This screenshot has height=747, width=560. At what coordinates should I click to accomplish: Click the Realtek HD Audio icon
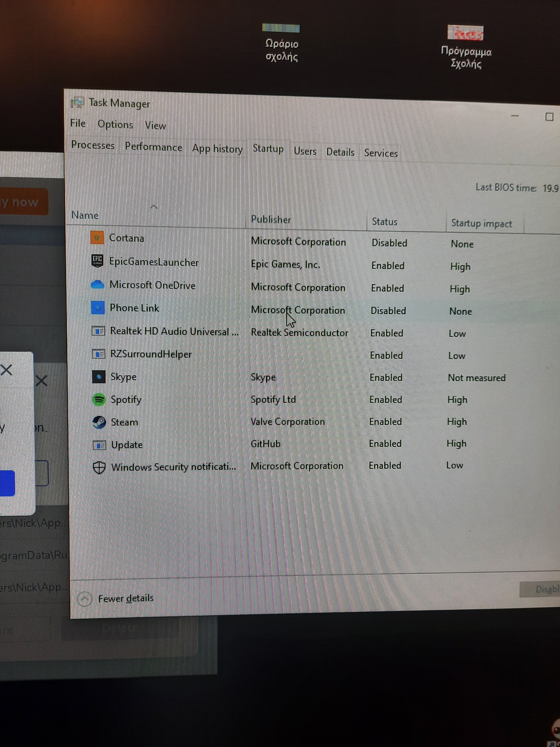click(x=98, y=331)
